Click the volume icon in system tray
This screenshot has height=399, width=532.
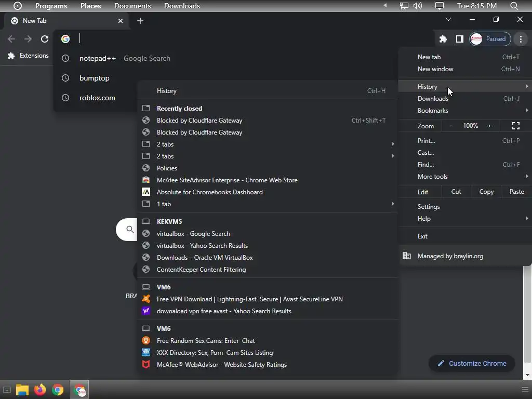coord(418,6)
